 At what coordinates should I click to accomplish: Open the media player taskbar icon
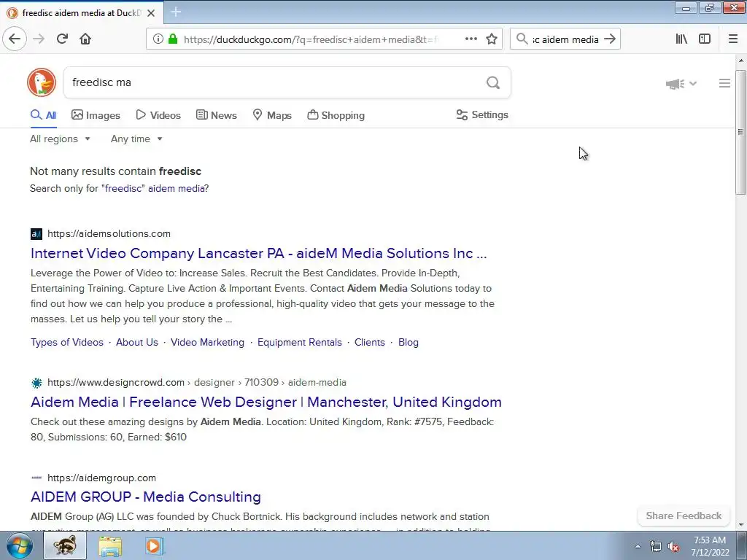tap(155, 545)
